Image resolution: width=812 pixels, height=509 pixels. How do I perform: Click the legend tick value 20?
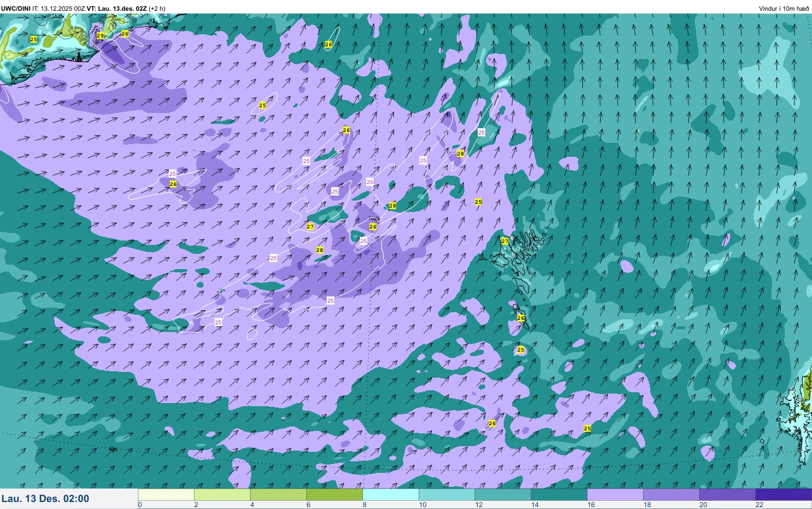pyautogui.click(x=703, y=505)
